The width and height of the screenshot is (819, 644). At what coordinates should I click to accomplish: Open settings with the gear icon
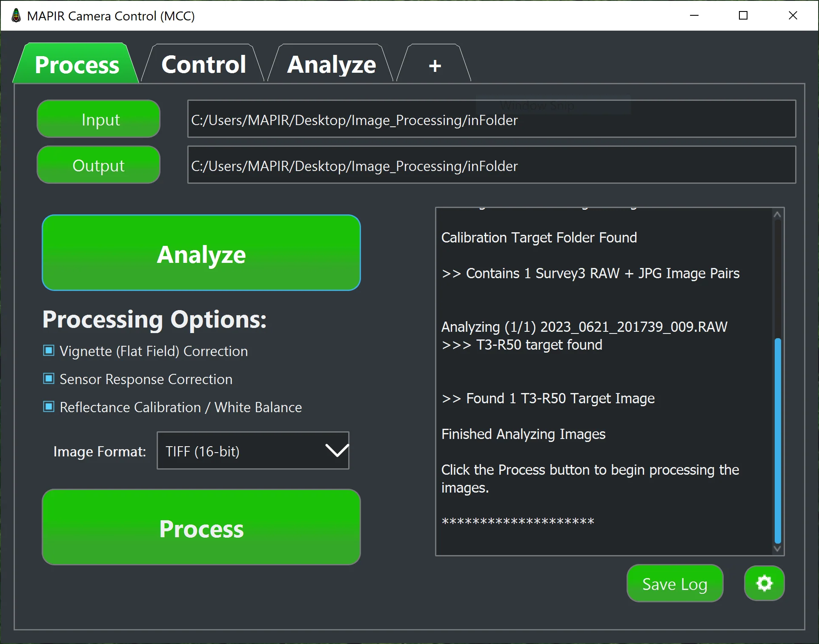point(764,583)
